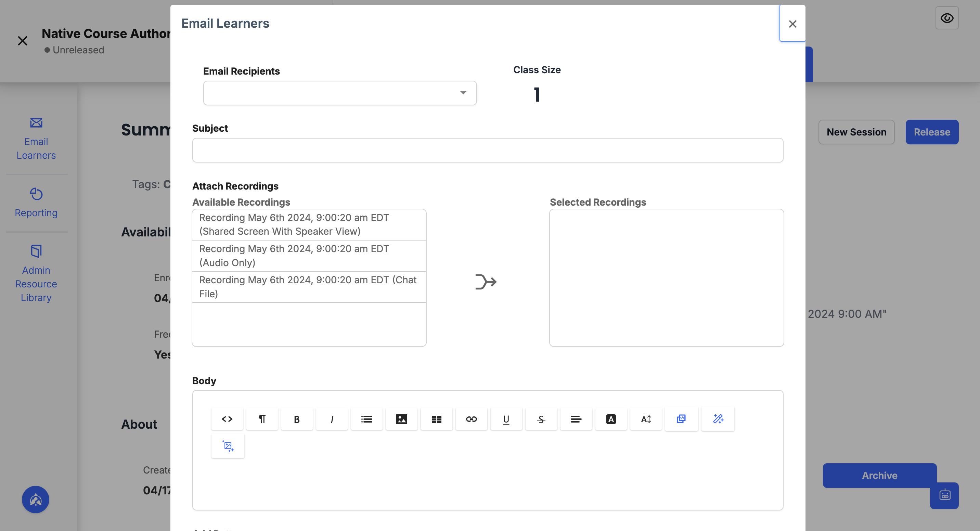Move selected recordings with the arrow icon
Screen dimensions: 980x531
click(486, 282)
